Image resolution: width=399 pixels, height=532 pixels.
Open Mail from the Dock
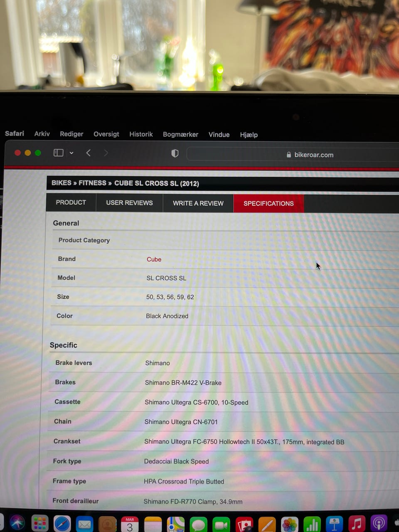point(85,524)
